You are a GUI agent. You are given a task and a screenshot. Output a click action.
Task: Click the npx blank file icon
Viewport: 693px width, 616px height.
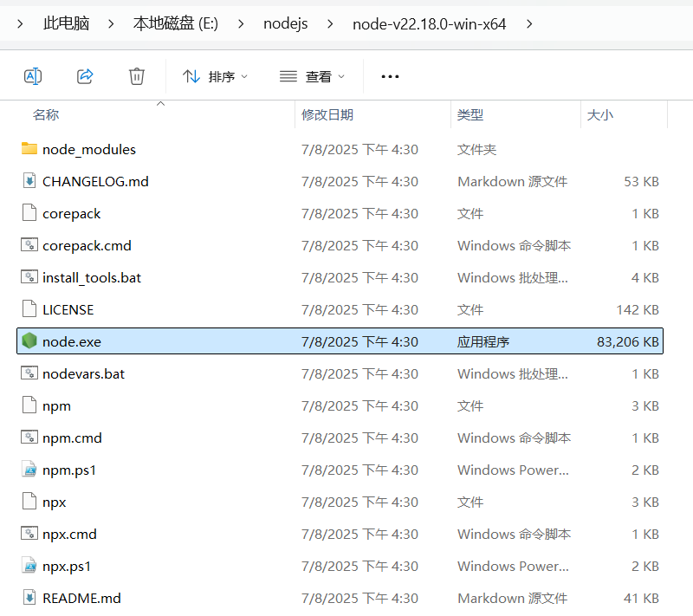point(29,501)
